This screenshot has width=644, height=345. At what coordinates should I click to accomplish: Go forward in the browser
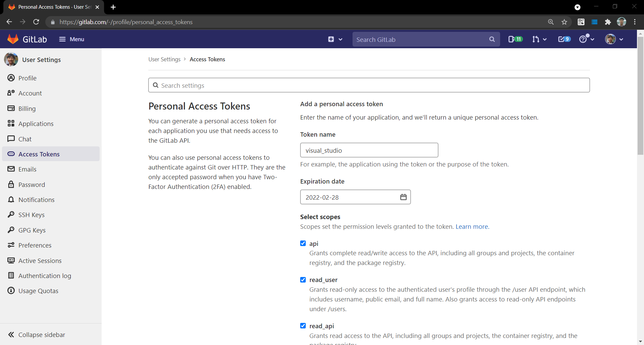(x=22, y=22)
